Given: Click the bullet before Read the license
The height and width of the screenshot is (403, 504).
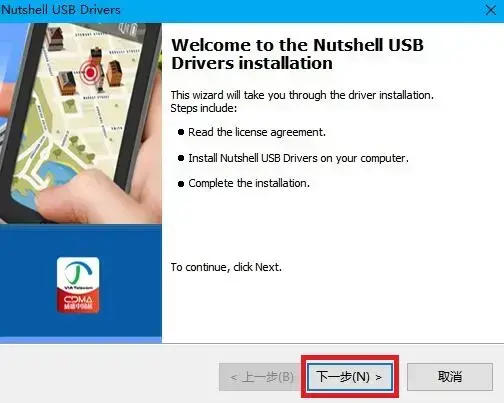Looking at the screenshot, I should point(181,132).
